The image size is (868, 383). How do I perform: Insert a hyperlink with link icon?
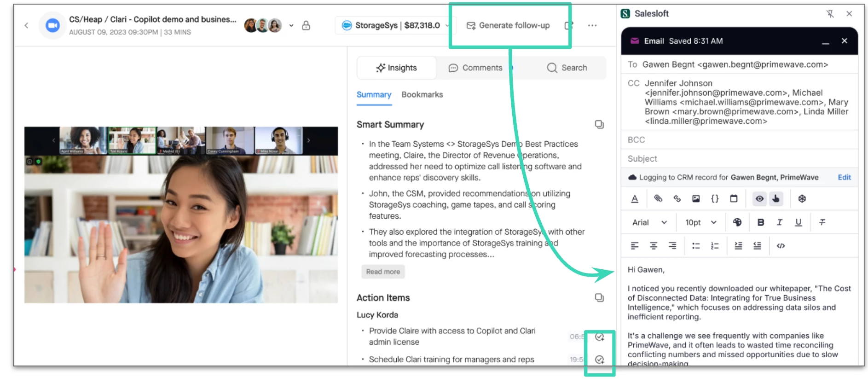(x=677, y=198)
